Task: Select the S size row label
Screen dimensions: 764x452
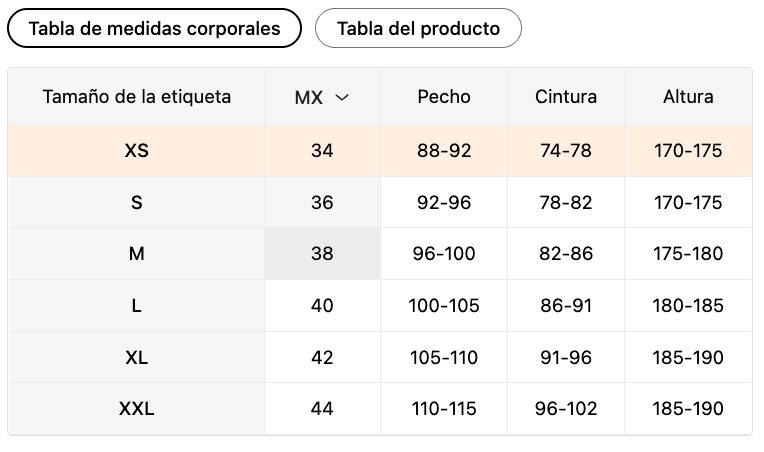Action: 137,202
